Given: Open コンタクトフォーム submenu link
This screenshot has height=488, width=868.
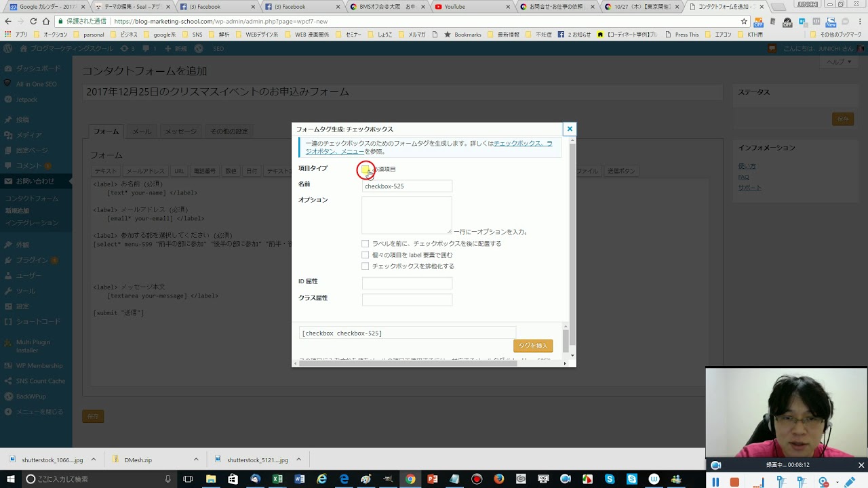Looking at the screenshot, I should (32, 199).
